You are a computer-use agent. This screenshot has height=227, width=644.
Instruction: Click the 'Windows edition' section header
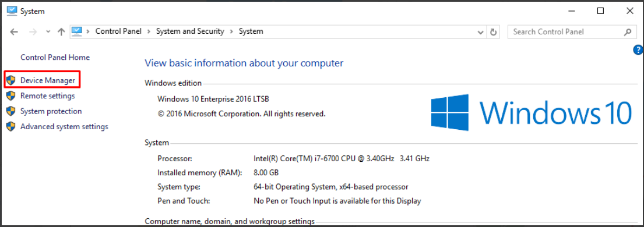point(173,83)
